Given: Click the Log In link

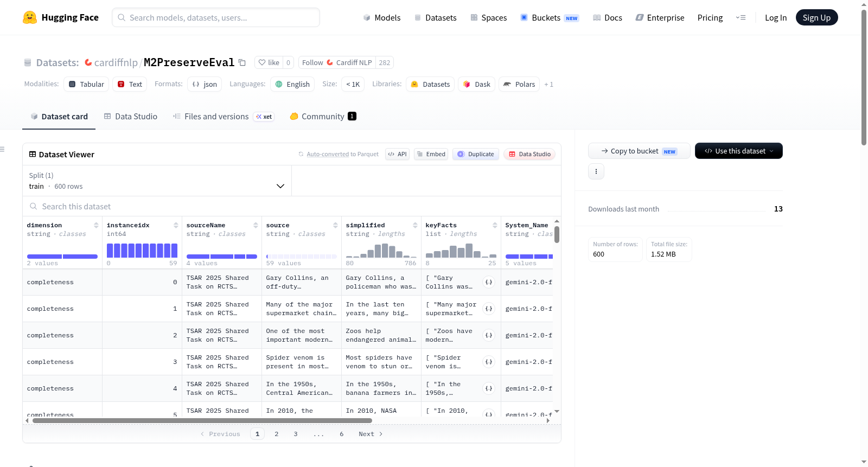Looking at the screenshot, I should 776,17.
